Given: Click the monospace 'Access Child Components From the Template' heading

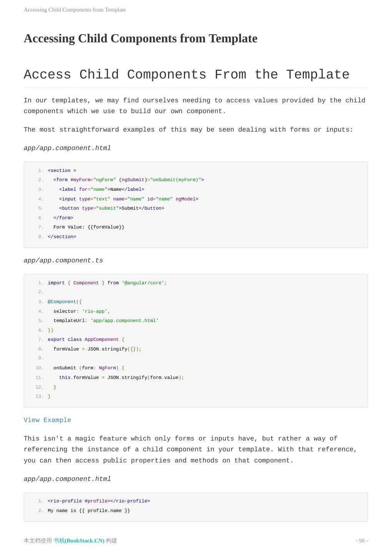Looking at the screenshot, I should click(x=187, y=75).
